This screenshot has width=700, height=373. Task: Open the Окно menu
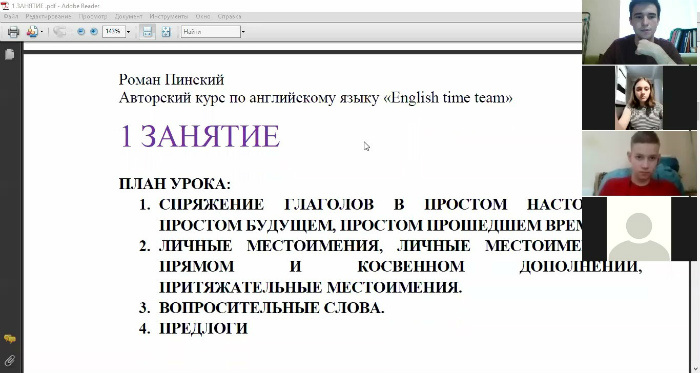pyautogui.click(x=203, y=17)
